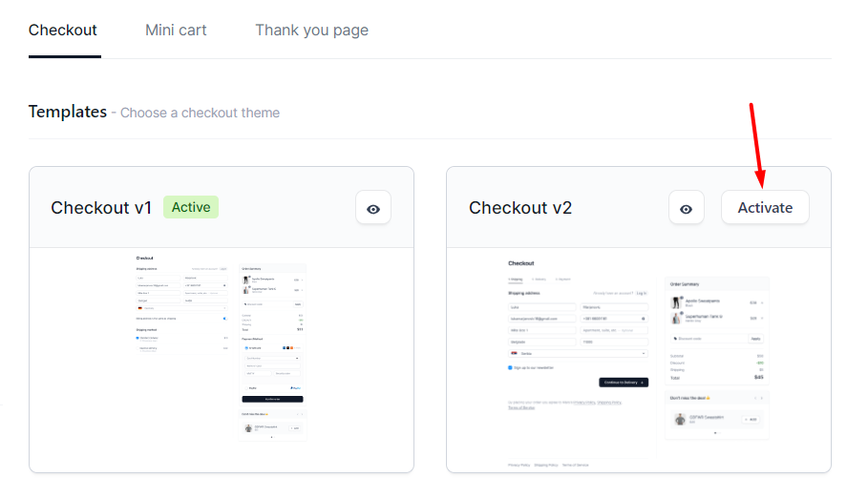
Task: Click the Apollo Sweatpants product image in v2
Action: 676,302
